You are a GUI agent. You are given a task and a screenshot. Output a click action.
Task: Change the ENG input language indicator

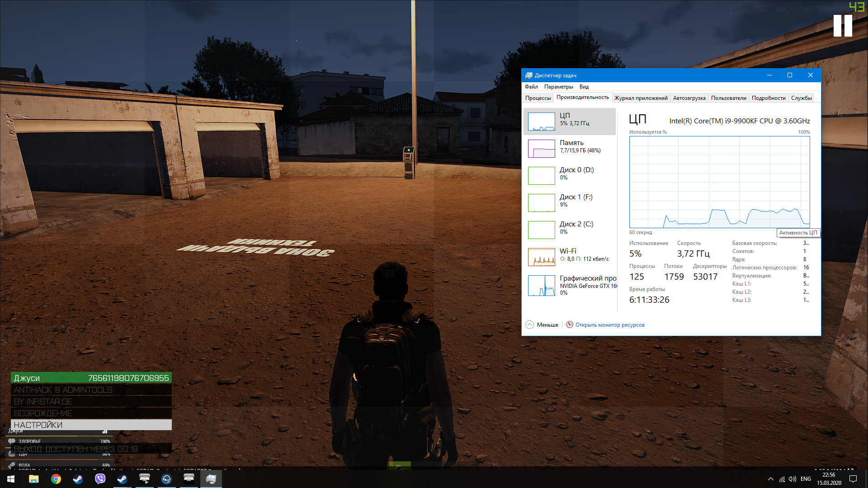[x=806, y=479]
